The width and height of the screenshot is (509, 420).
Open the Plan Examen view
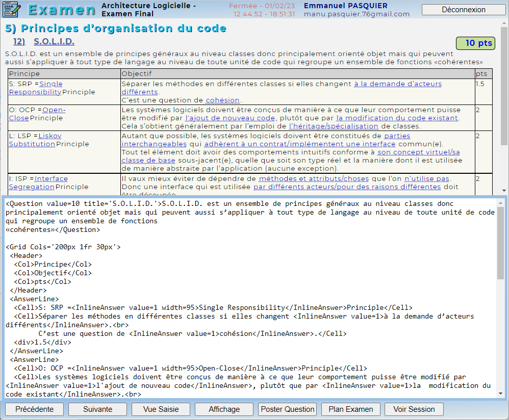[x=350, y=409]
